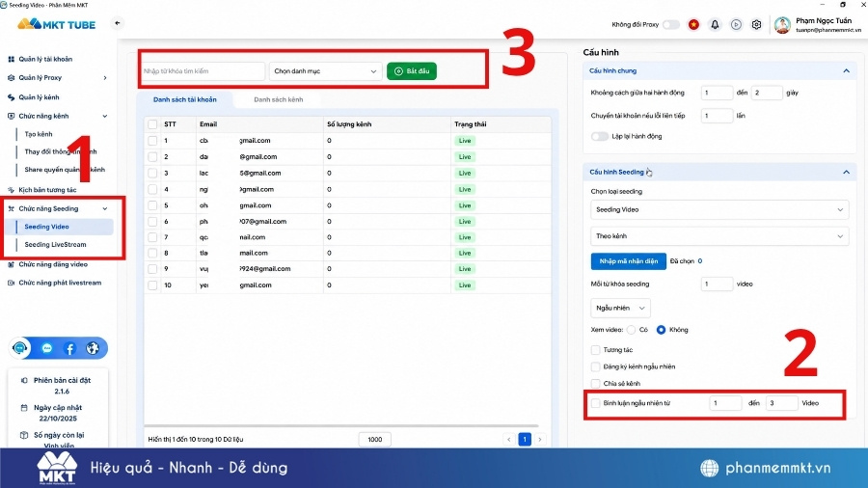Viewport: 868px width, 488px height.
Task: Enable Đăng ký kênh ngẫu nhiên checkbox
Action: [x=596, y=366]
